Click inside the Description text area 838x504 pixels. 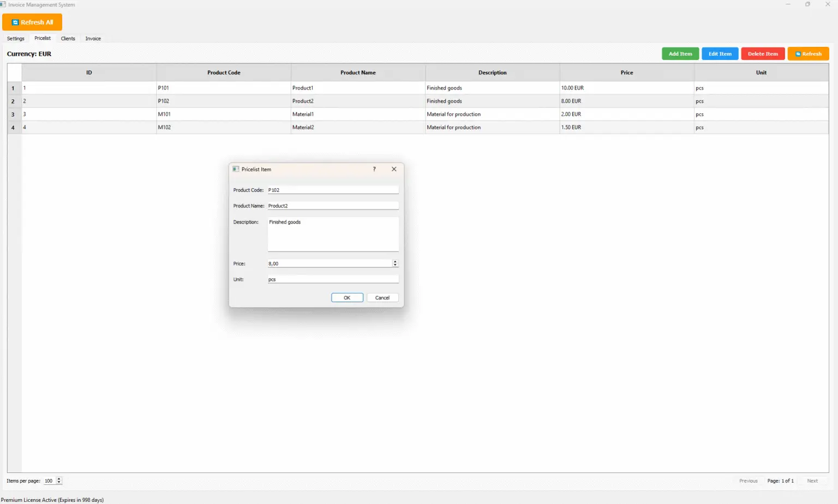click(333, 235)
